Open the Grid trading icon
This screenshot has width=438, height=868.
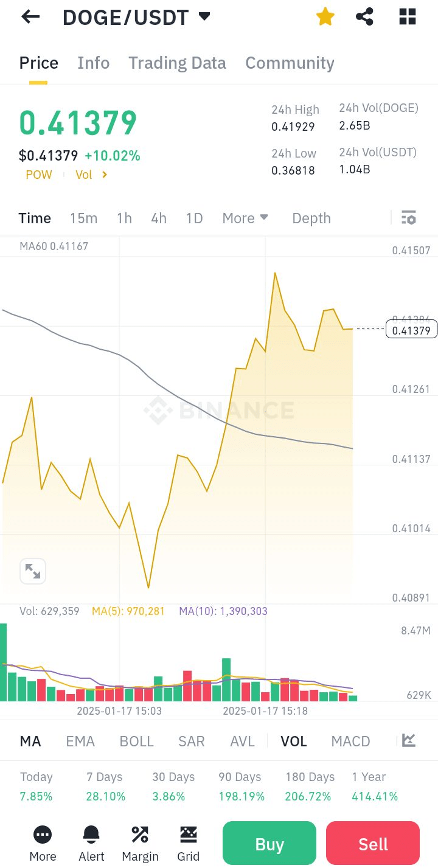[x=189, y=835]
